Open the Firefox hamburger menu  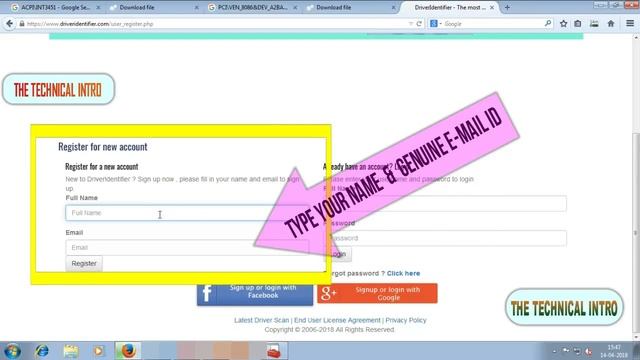coord(630,24)
